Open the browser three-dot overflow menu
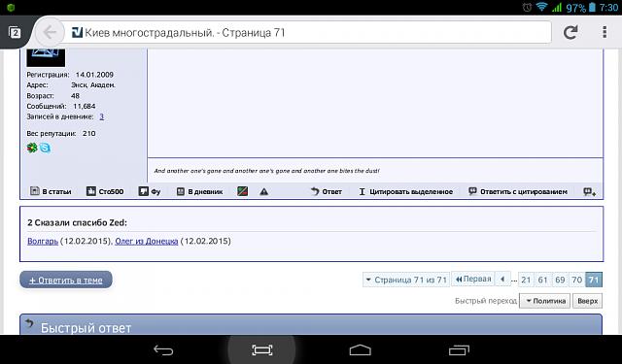Screen dimensions: 622x364 coord(605,32)
